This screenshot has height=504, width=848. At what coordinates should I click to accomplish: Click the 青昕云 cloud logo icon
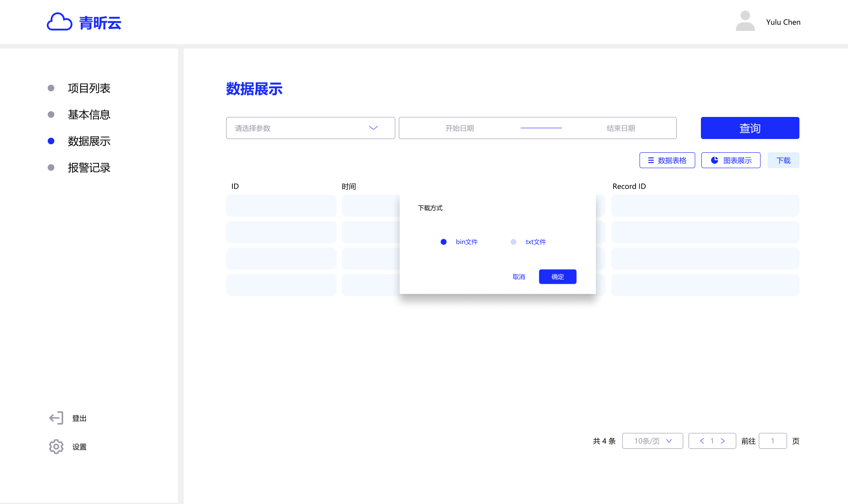pos(59,22)
